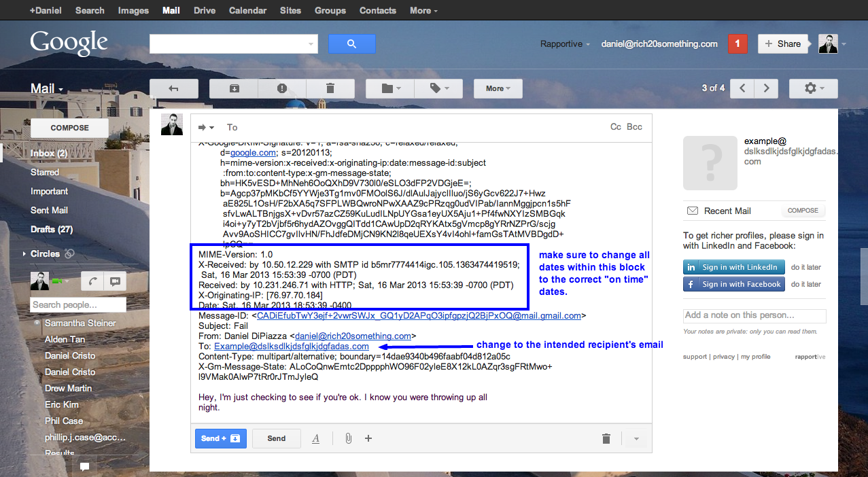This screenshot has height=477, width=868.
Task: Open formatting options in the compose bar
Action: 316,438
